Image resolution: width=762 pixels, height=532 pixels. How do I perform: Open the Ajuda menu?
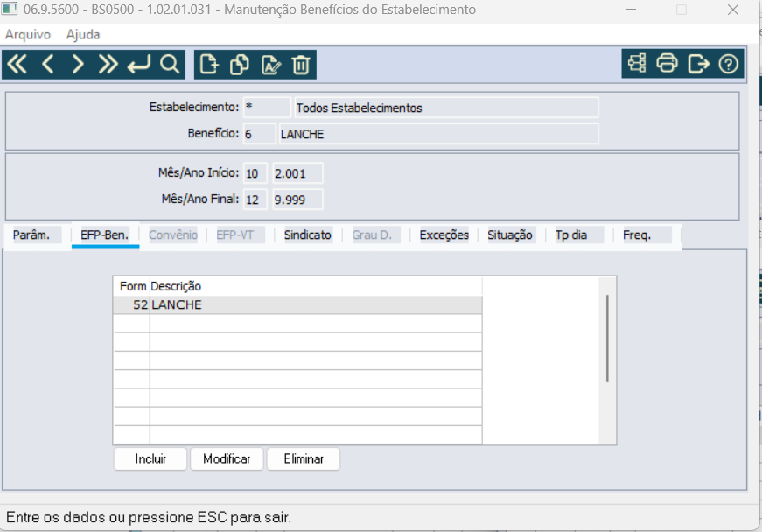pos(83,34)
